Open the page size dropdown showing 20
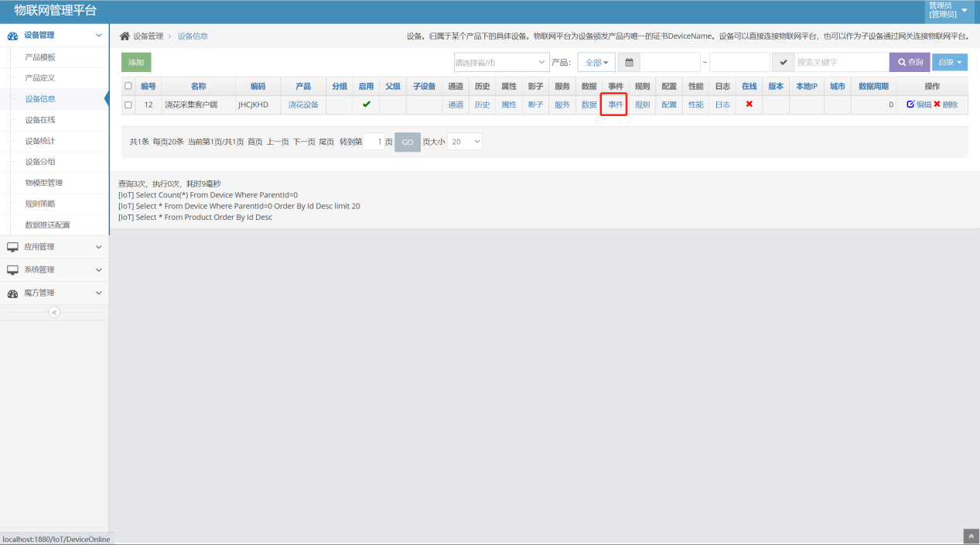Viewport: 980px width, 545px height. click(466, 142)
